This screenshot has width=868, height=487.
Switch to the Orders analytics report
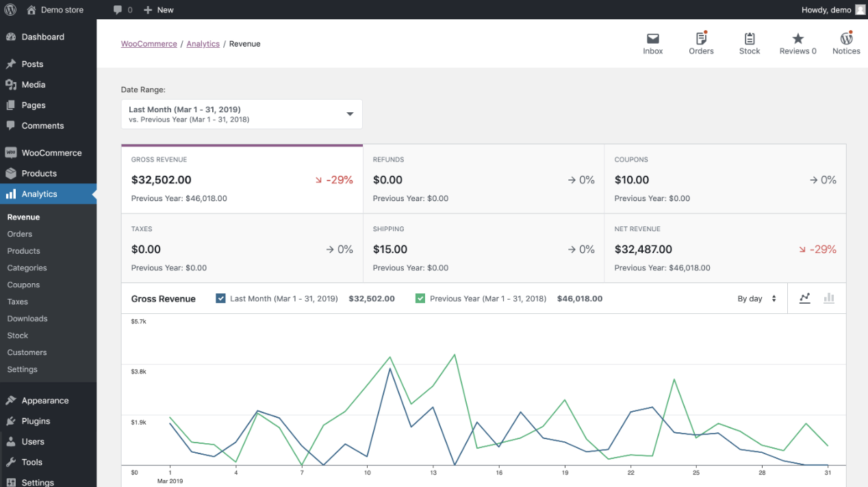click(x=21, y=233)
